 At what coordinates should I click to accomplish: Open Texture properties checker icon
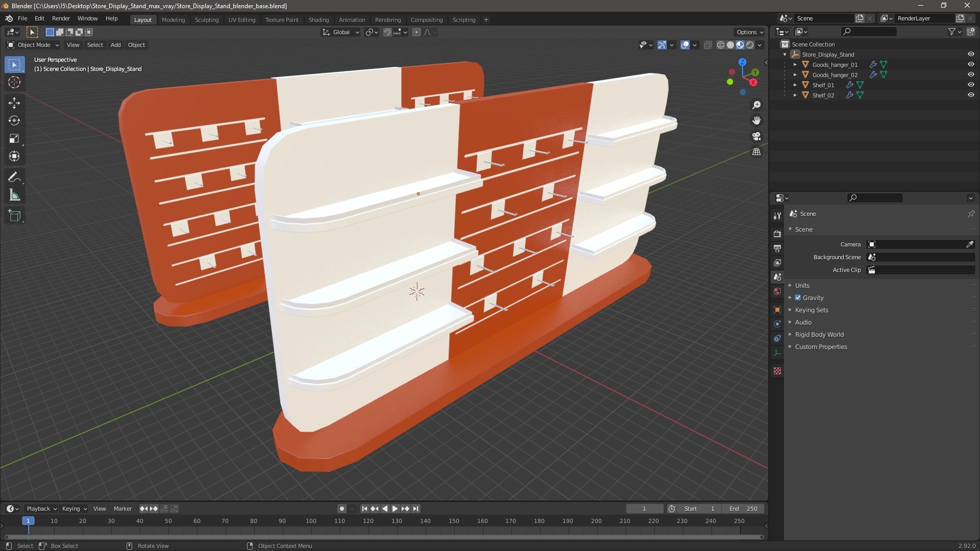[777, 371]
